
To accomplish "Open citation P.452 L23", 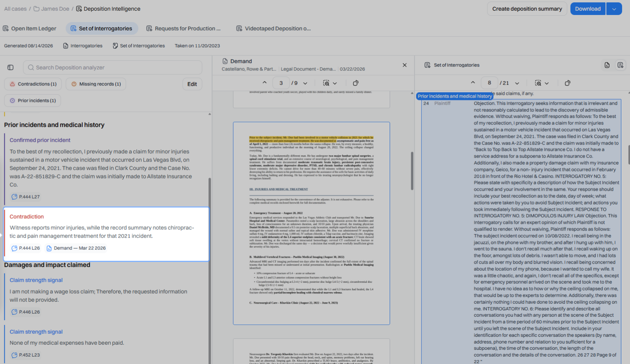I will (x=26, y=355).
